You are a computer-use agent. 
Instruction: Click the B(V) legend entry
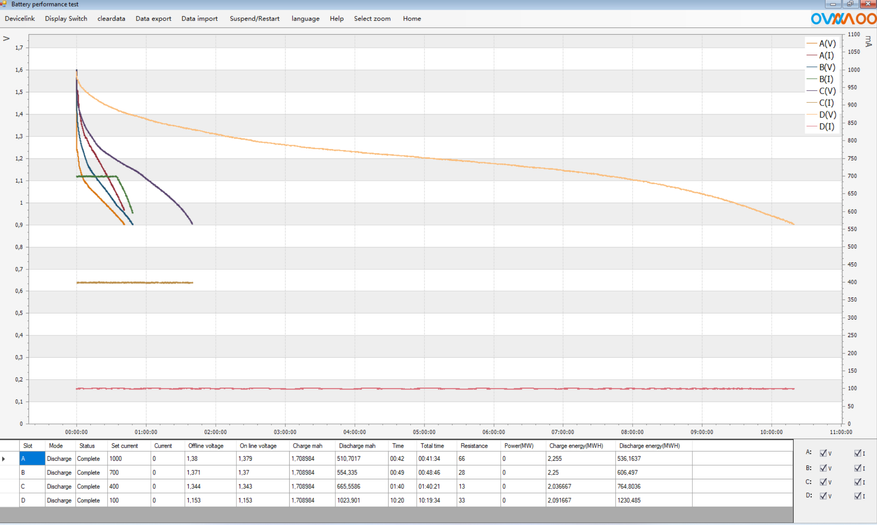[x=822, y=67]
